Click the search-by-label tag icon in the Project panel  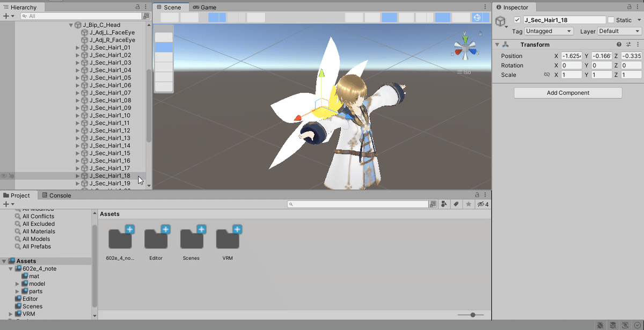coord(455,204)
